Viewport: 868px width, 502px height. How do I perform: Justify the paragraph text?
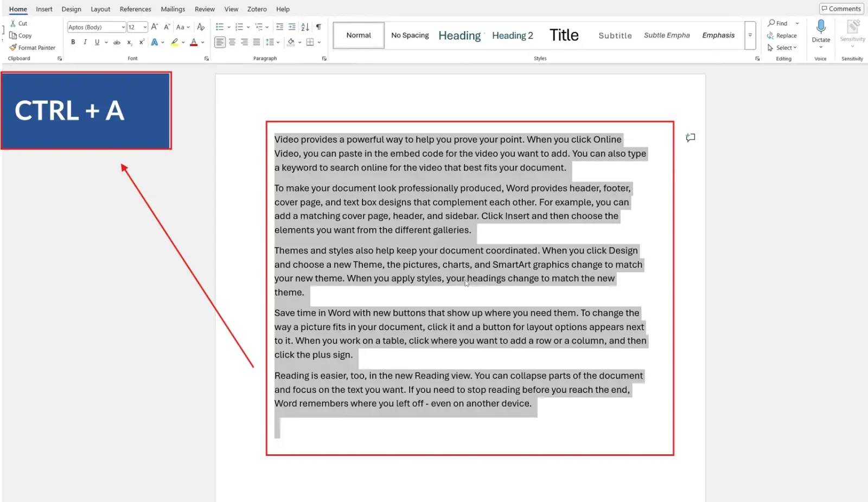click(x=256, y=42)
